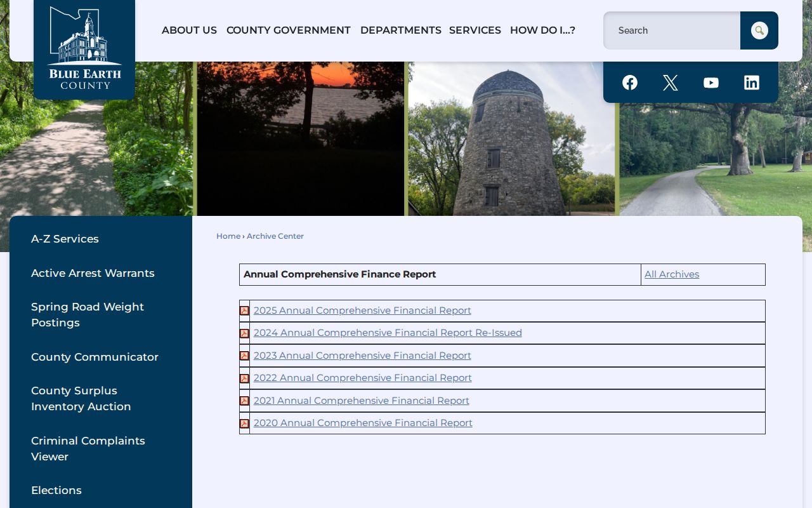Click the Blue Earth County logo
Viewport: 812px width, 508px height.
84,49
